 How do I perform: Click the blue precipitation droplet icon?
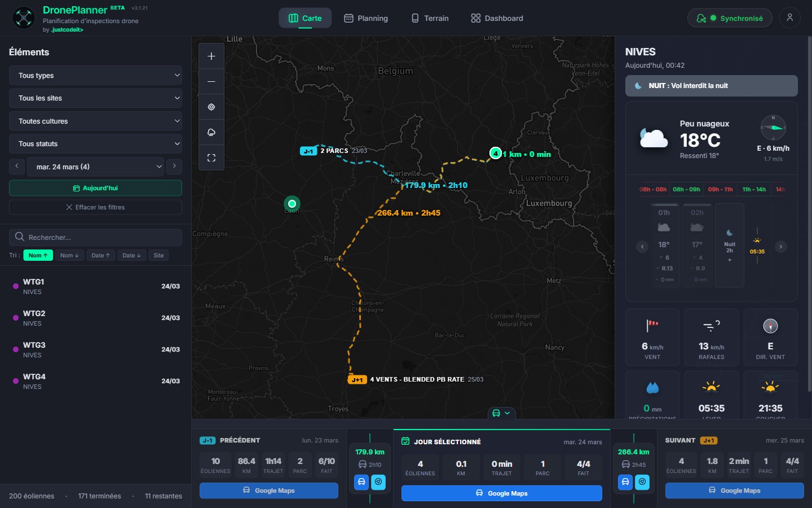coord(652,388)
